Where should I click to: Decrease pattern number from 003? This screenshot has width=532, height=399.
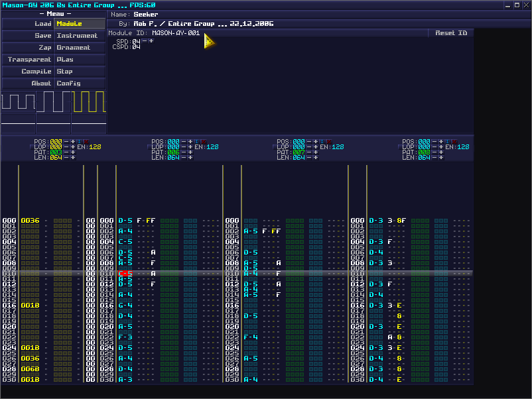tap(66, 152)
